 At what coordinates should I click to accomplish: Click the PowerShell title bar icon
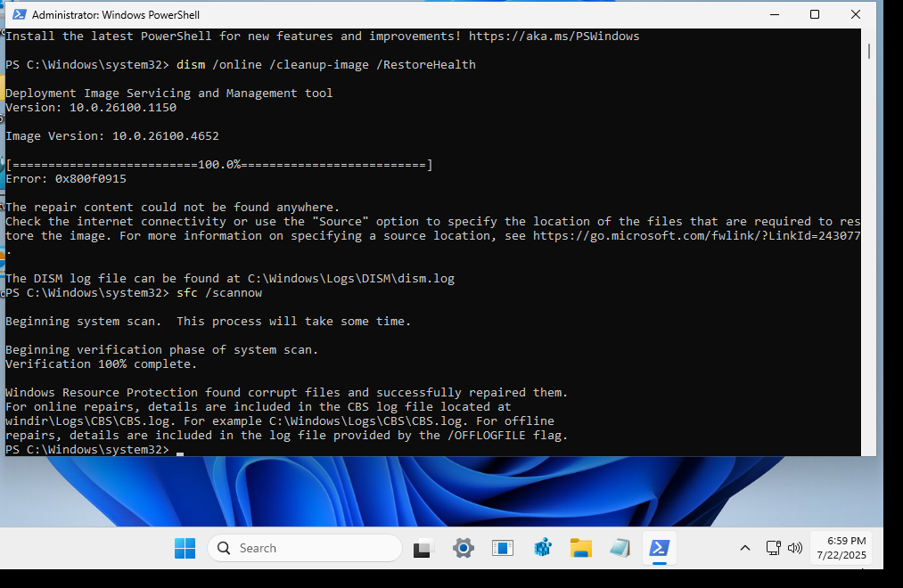19,14
